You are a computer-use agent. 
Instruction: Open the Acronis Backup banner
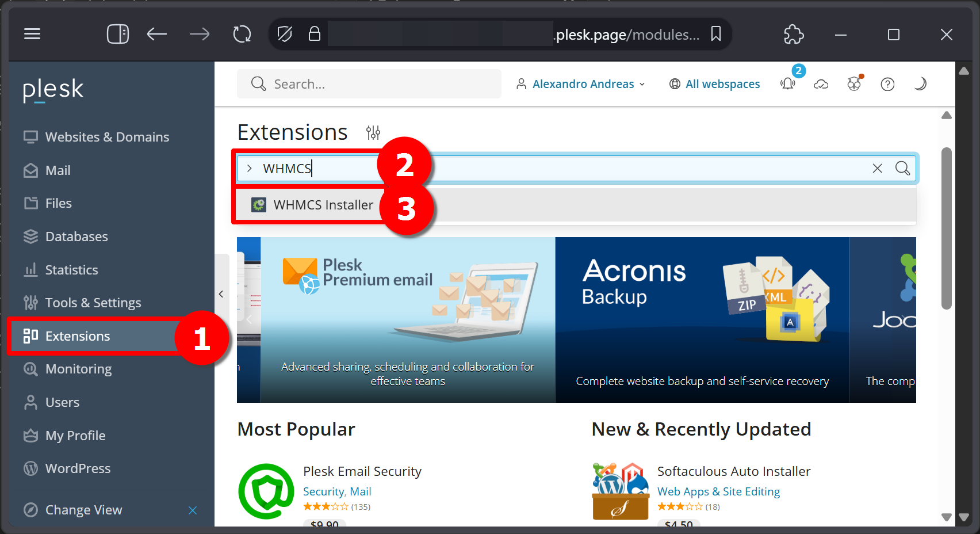pos(702,320)
